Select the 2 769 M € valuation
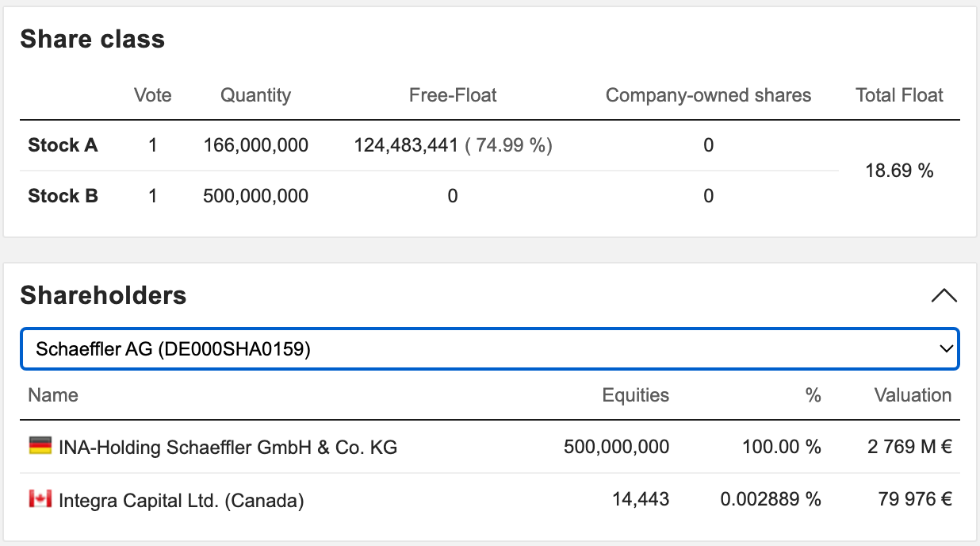 pos(910,448)
